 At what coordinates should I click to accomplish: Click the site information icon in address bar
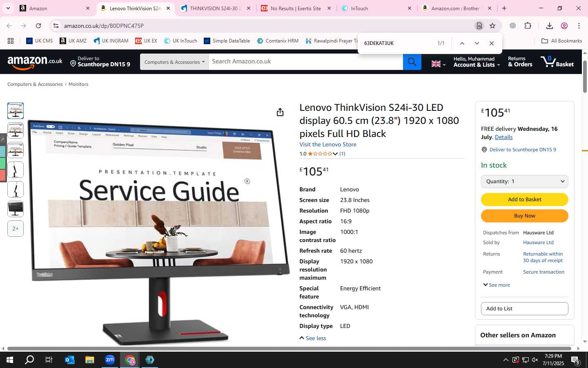click(56, 26)
